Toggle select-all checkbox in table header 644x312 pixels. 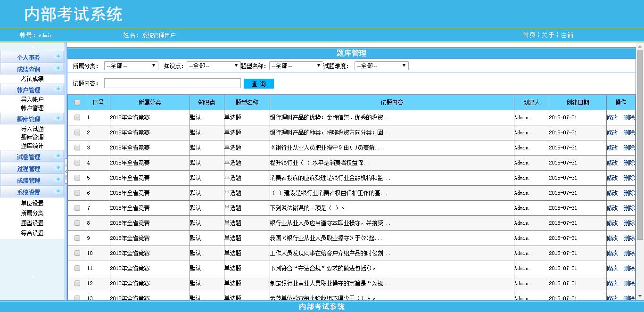[x=77, y=102]
